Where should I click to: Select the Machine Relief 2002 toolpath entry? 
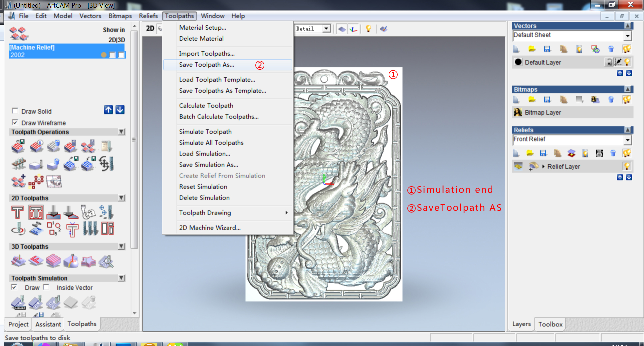coord(67,51)
